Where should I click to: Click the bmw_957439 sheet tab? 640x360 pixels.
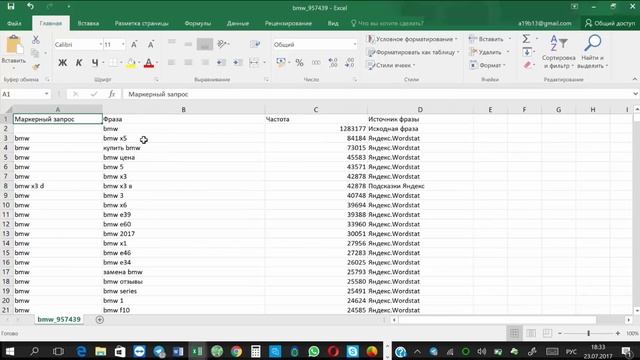pos(59,320)
